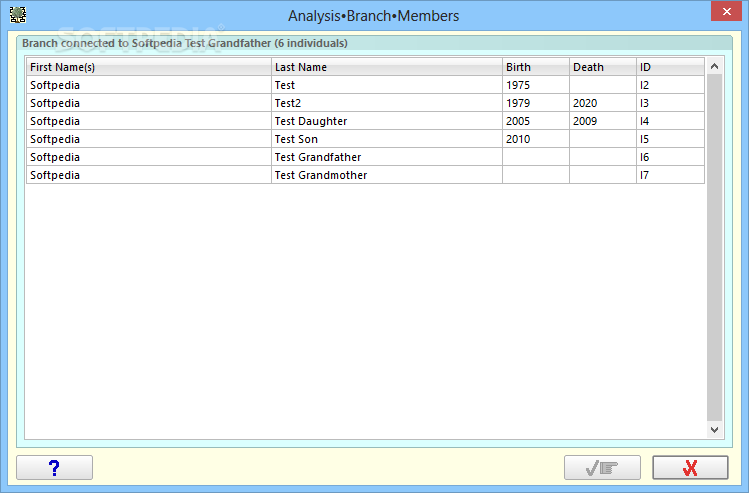The height and width of the screenshot is (493, 749).
Task: Click the 'Branch connected to Softpedia Test Grandfather' heading
Action: (184, 43)
